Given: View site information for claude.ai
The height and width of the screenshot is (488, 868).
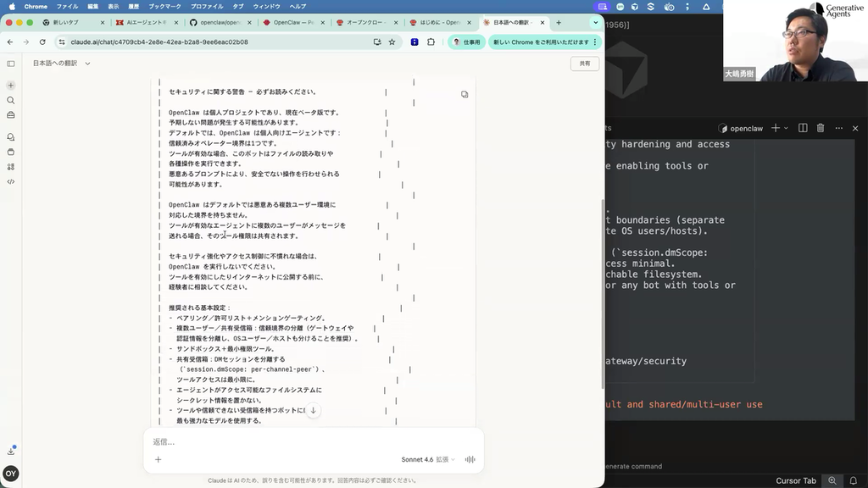Looking at the screenshot, I should [61, 42].
